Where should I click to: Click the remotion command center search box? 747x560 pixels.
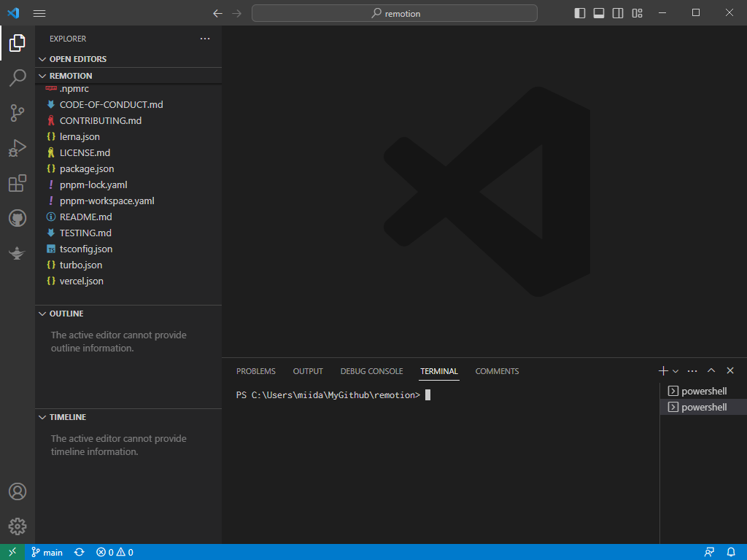pos(395,13)
